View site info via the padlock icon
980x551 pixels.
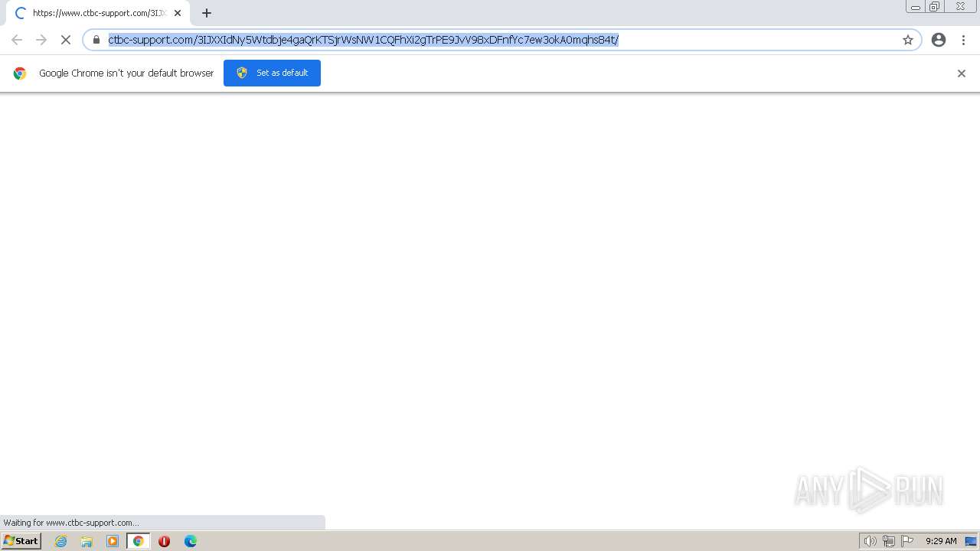click(96, 40)
